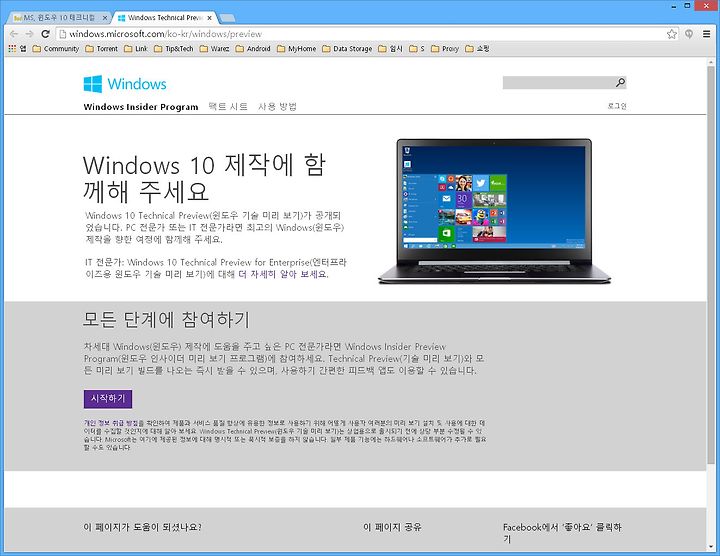720x556 pixels.
Task: Click the laptop Windows 10 image
Action: [495, 211]
